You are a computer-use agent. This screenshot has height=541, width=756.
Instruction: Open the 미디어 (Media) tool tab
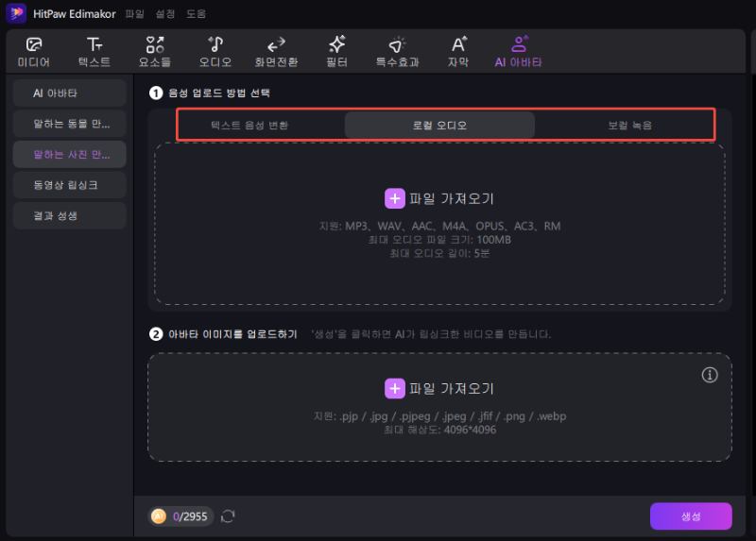(x=34, y=52)
